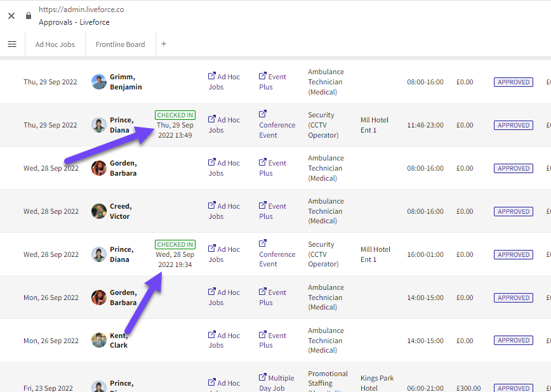
Task: Open Ad Hoc Jobs link in 28 Sep Prince row
Action: (224, 254)
